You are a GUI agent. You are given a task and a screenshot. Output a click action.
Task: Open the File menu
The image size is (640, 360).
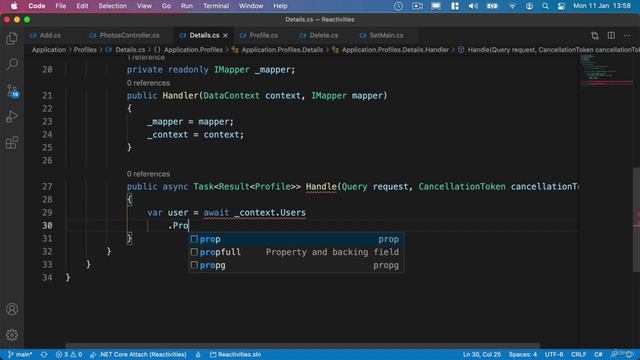(61, 6)
